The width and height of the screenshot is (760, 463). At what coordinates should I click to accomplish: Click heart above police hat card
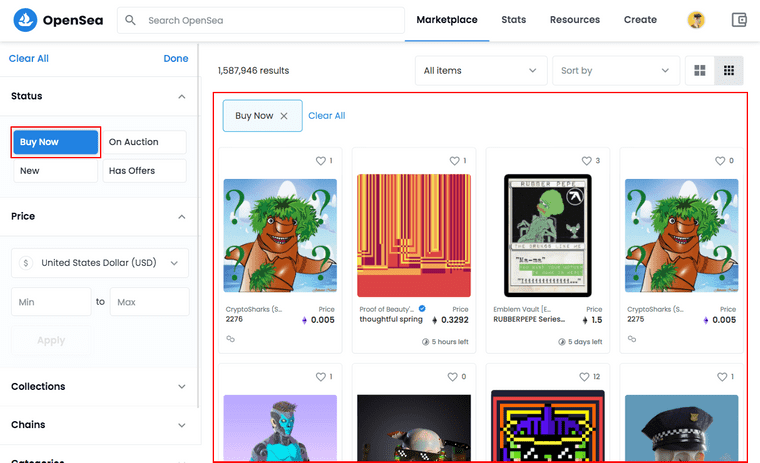[722, 377]
